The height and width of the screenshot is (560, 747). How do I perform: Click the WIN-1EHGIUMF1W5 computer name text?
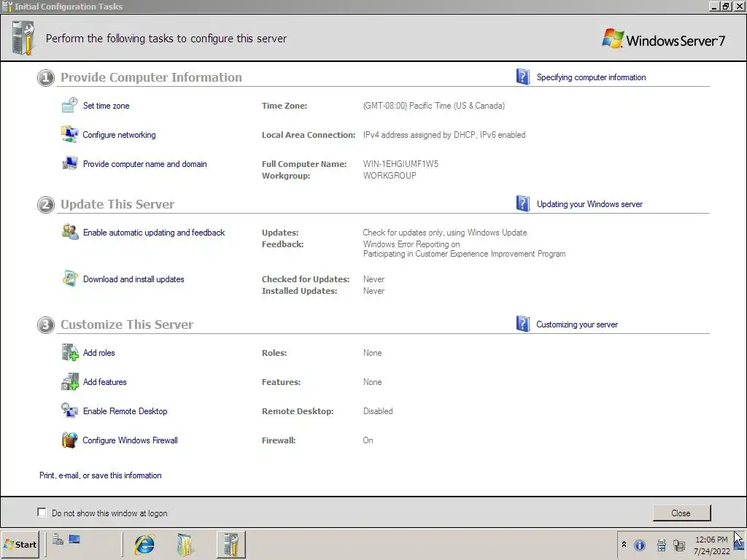tap(400, 164)
